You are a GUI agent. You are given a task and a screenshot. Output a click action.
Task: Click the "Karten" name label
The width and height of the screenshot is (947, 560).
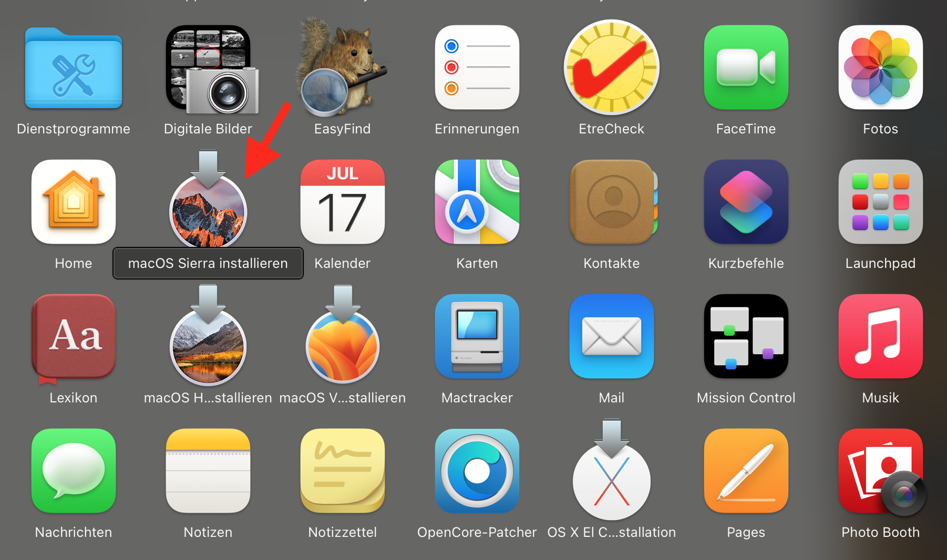click(x=477, y=263)
